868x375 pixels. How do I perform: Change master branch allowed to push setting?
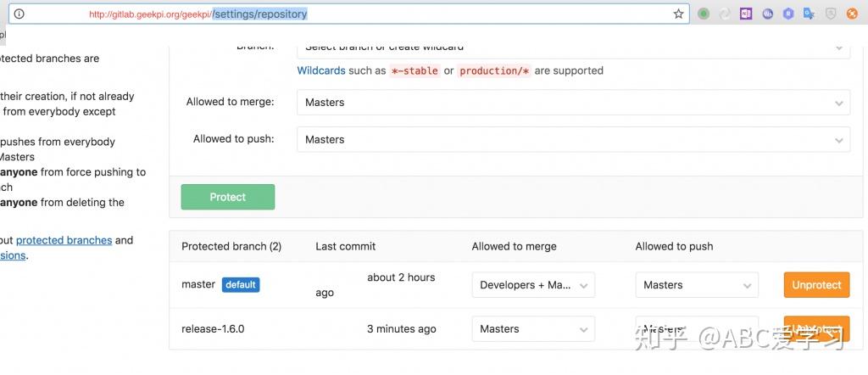pos(697,285)
